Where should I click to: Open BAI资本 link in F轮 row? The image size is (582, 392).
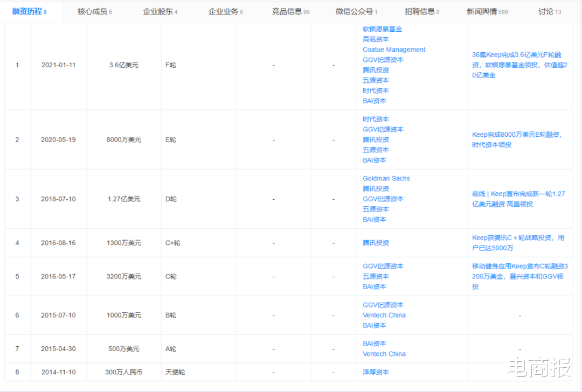(375, 101)
